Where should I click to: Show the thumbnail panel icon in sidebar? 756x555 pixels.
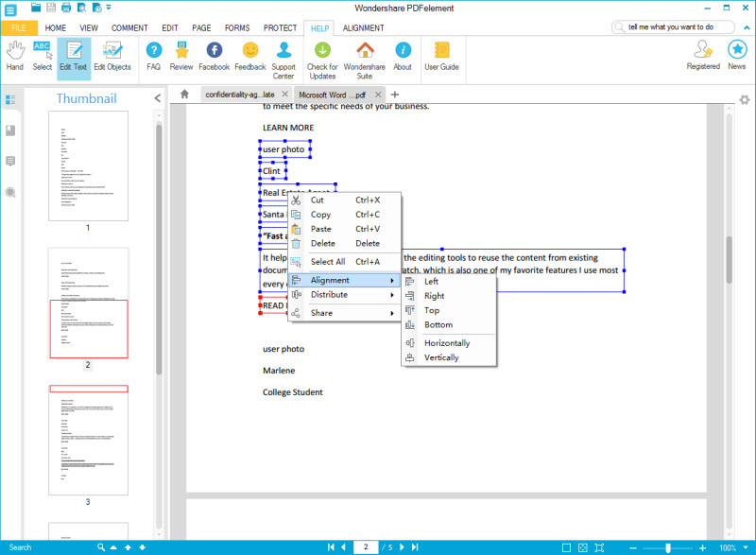click(x=10, y=100)
